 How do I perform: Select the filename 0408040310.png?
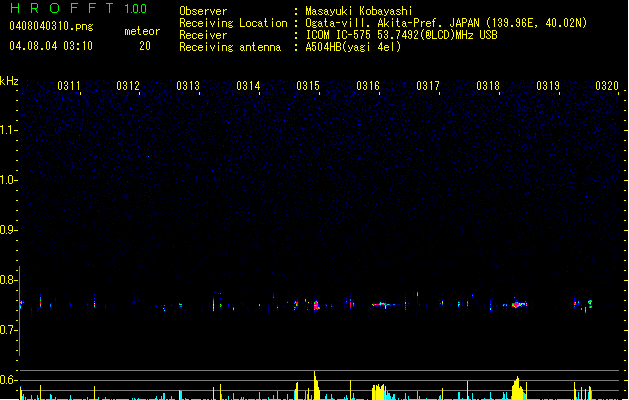[51, 26]
